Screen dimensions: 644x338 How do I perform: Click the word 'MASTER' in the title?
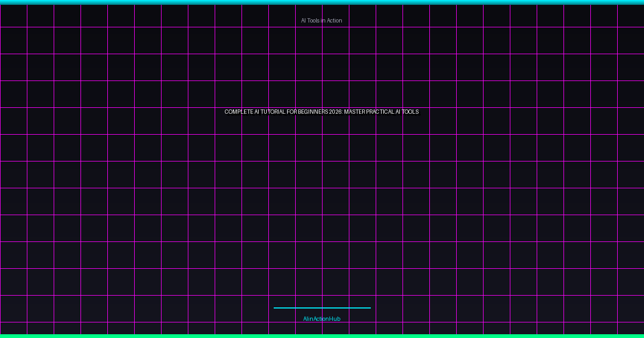coord(357,112)
